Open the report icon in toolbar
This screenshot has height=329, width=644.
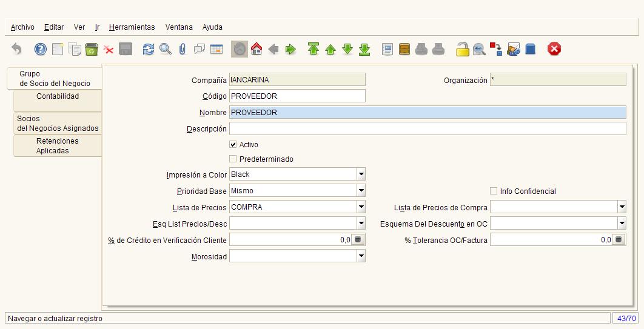pyautogui.click(x=387, y=49)
